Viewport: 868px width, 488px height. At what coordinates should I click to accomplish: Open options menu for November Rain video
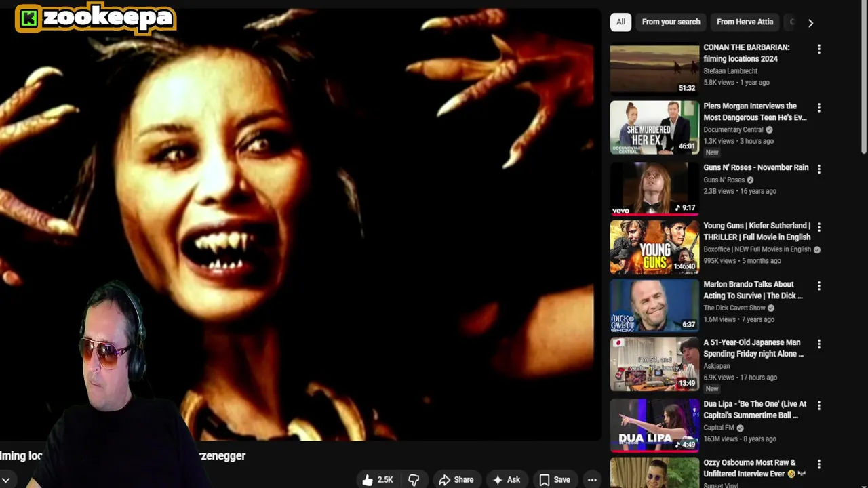[819, 169]
